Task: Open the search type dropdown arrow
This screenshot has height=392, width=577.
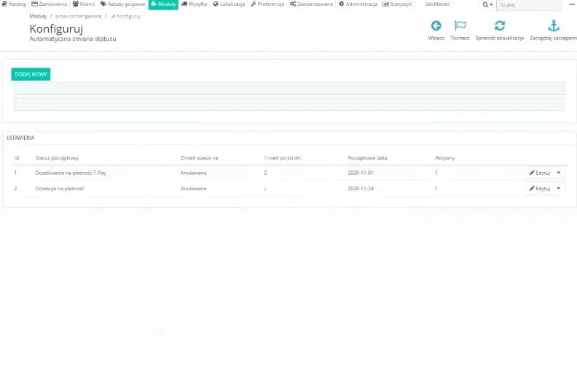Action: (x=492, y=4)
